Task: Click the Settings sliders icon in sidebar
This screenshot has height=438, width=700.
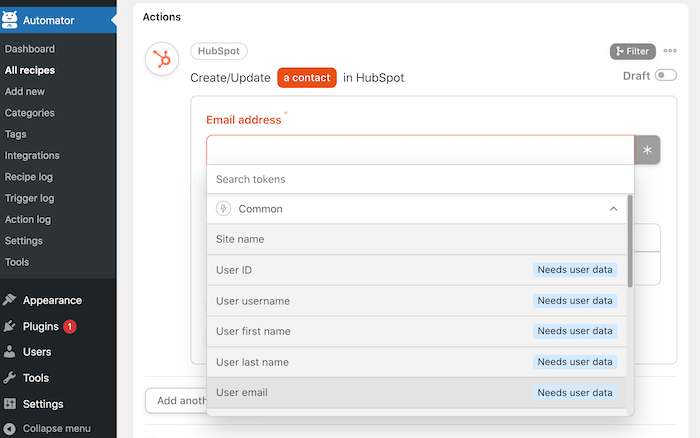Action: [9, 404]
